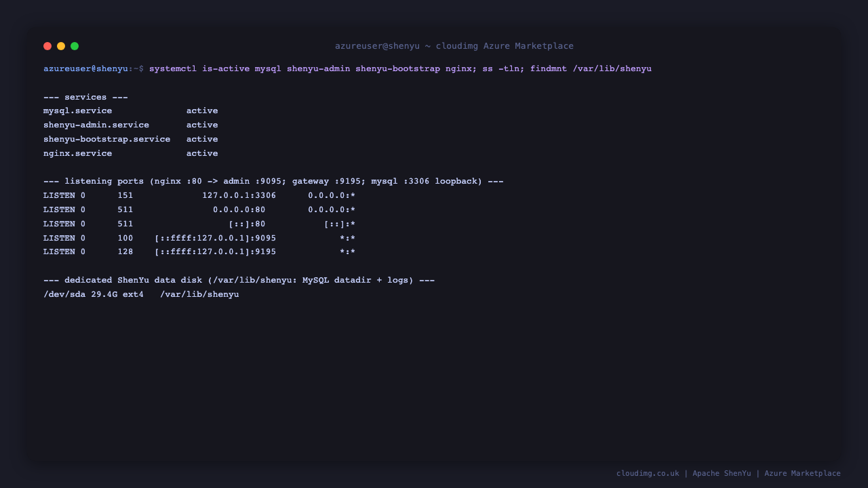The width and height of the screenshot is (868, 488).
Task: Select the prompt text azureuser@shenyu
Action: click(x=85, y=68)
